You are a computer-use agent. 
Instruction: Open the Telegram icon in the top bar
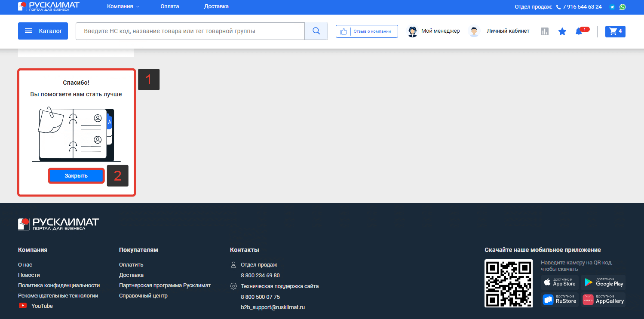pos(612,7)
